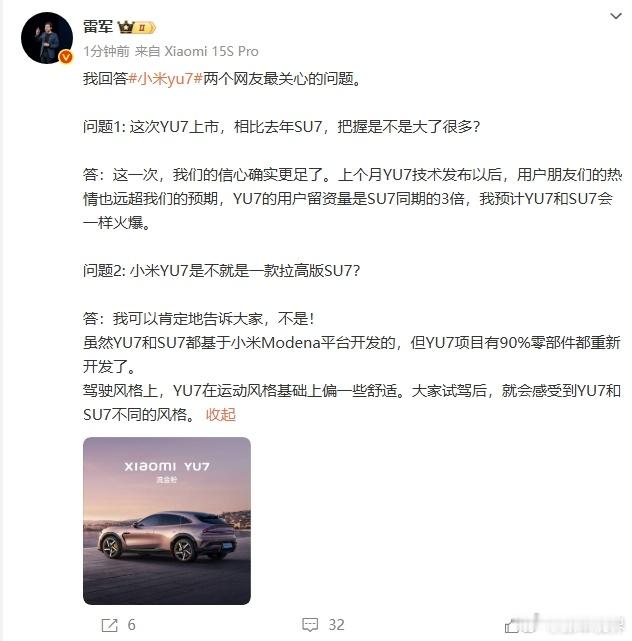Click the repost count 6

point(132,625)
